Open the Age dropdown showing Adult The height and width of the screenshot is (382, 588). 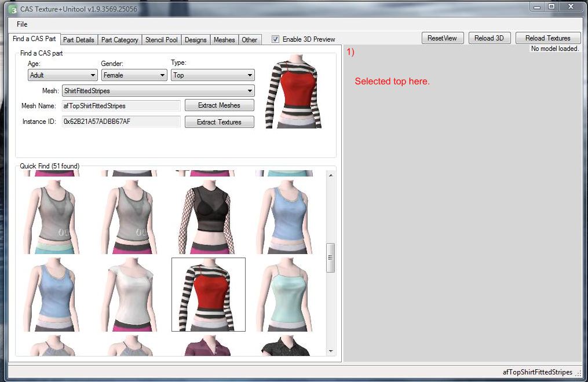(x=62, y=75)
